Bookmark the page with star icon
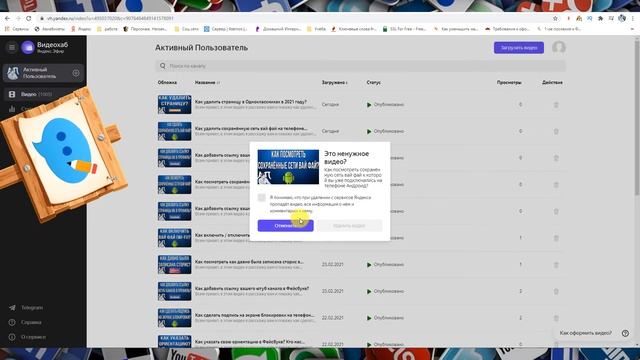The image size is (640, 360). (x=555, y=18)
